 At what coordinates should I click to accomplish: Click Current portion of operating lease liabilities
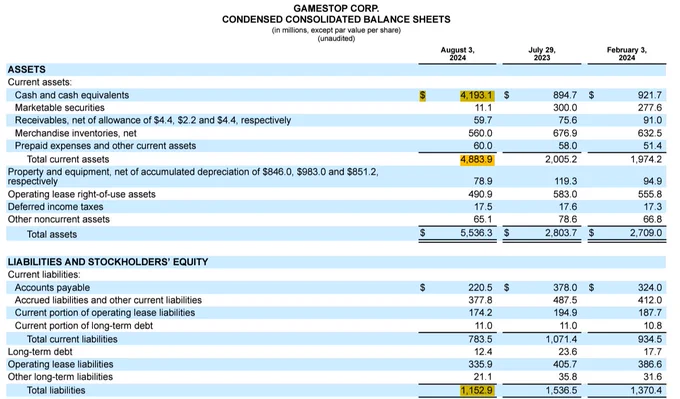tap(105, 313)
